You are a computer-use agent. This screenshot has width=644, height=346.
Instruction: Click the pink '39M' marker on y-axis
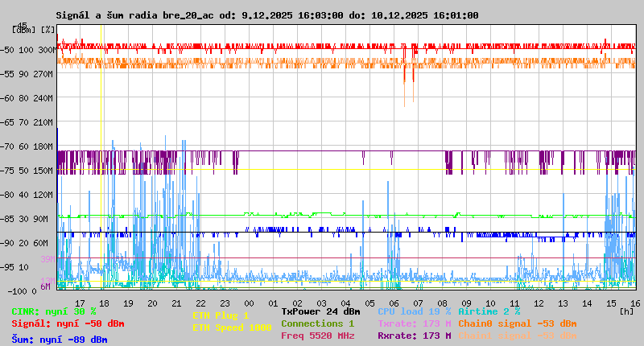click(47, 259)
